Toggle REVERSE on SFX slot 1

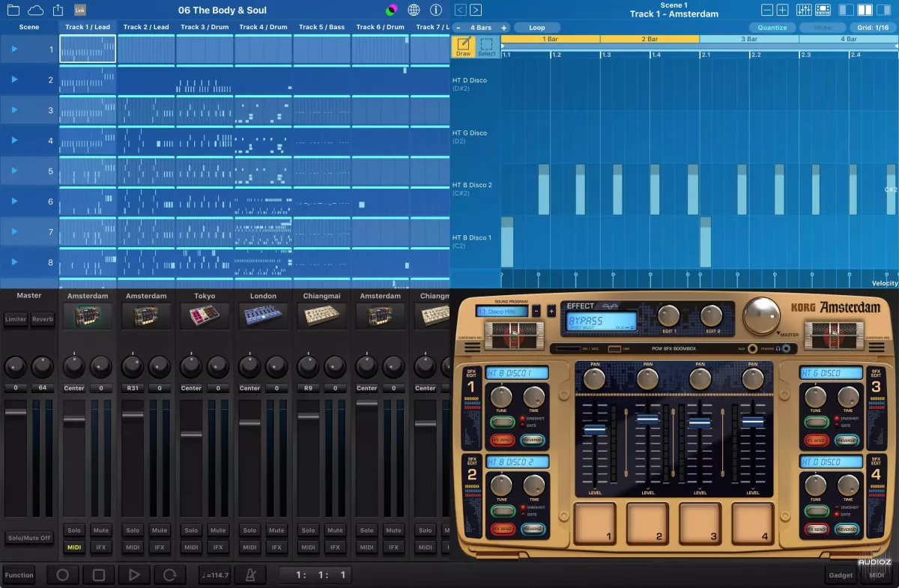click(x=533, y=440)
